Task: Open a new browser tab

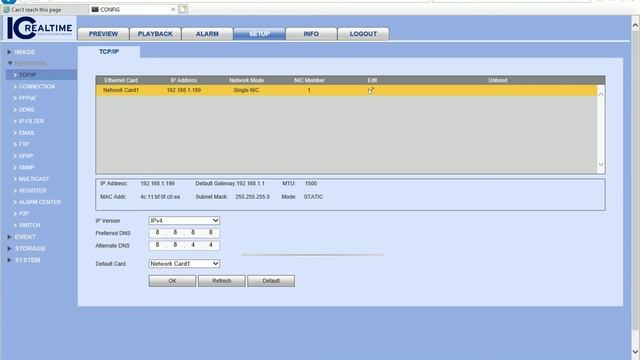Action: point(183,9)
